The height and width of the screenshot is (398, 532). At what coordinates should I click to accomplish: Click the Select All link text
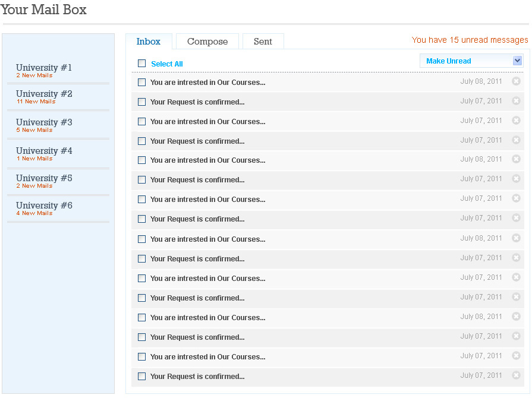[x=167, y=64]
